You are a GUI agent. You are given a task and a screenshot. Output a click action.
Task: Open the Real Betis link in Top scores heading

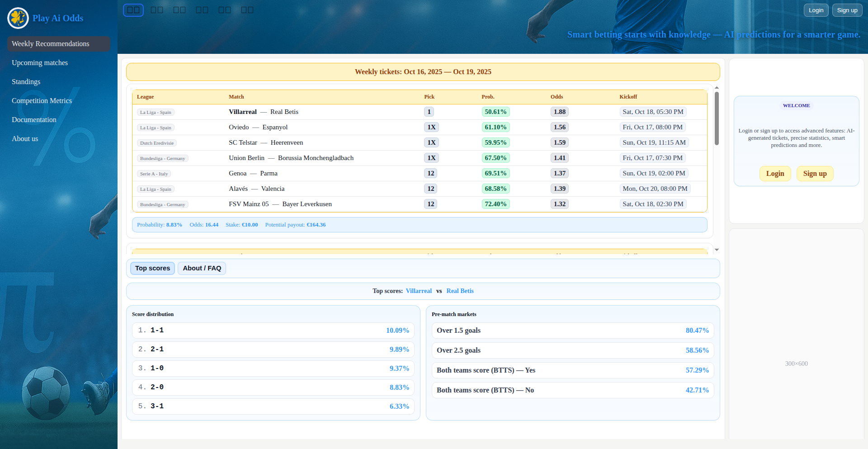click(x=460, y=291)
